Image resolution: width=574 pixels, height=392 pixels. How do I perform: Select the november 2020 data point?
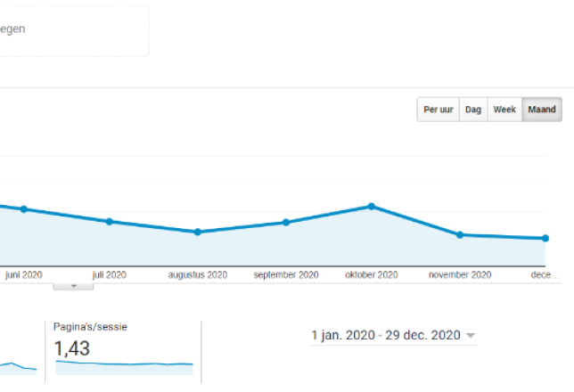click(460, 234)
